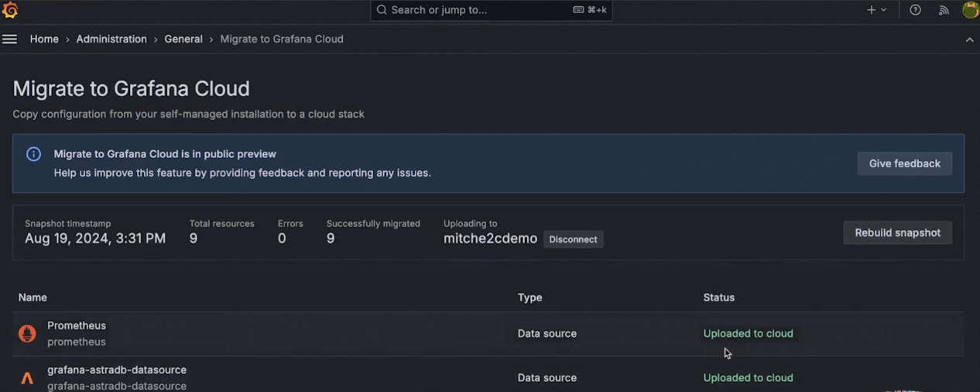Click the magnifier icon in the search bar
Viewport: 980px width, 392px height.
pos(382,10)
